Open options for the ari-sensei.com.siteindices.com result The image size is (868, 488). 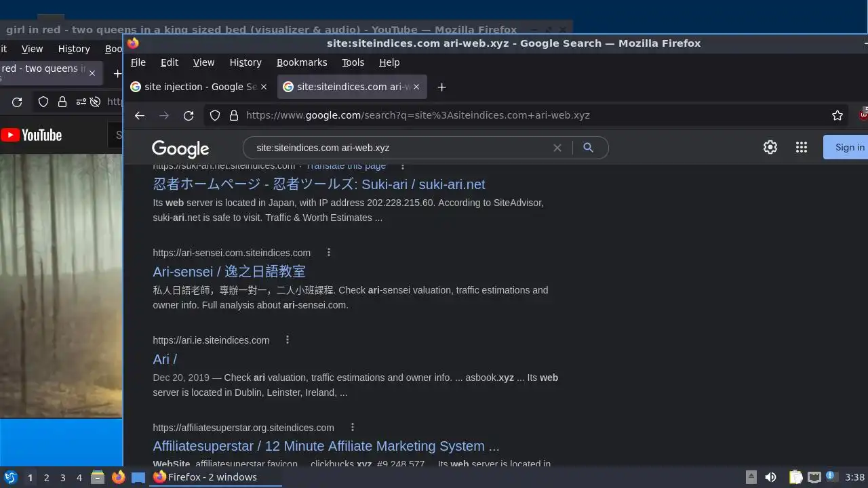[x=329, y=252]
